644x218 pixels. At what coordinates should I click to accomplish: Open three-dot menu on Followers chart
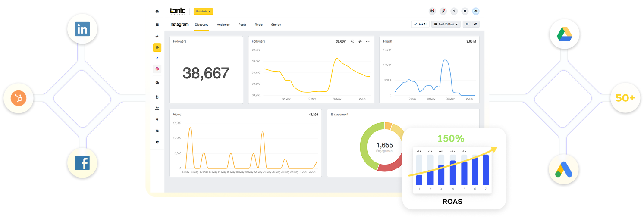pyautogui.click(x=368, y=41)
